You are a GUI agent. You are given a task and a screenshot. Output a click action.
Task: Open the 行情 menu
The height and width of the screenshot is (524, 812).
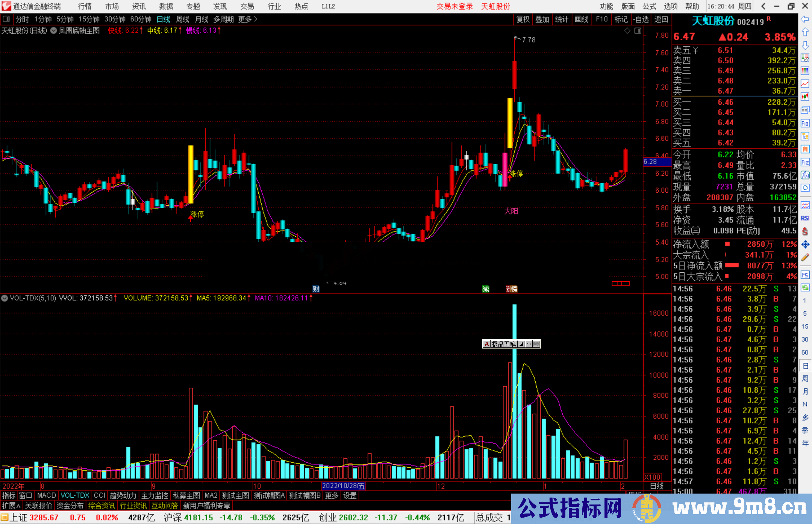coord(85,6)
